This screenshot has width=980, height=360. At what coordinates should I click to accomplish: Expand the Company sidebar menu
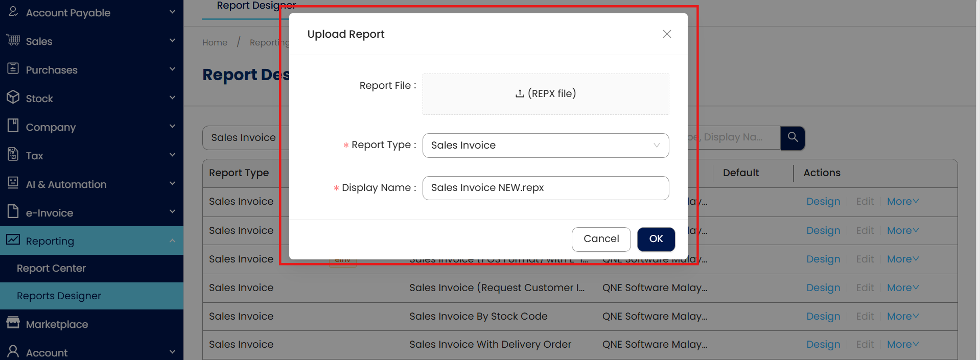click(172, 127)
